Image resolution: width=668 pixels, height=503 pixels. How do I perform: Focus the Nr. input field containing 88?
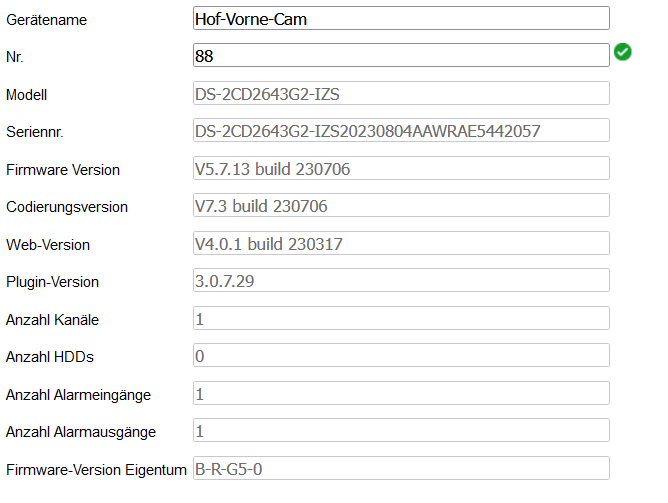pos(400,56)
